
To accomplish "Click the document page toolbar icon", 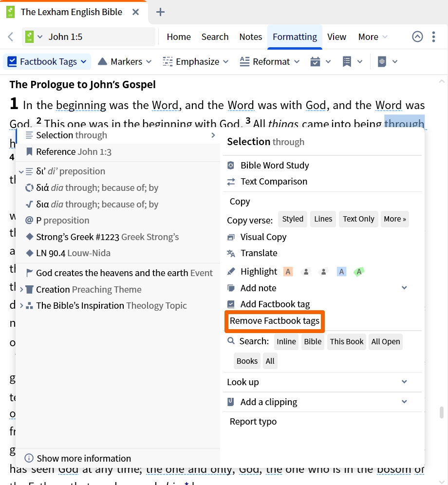I will pyautogui.click(x=382, y=61).
